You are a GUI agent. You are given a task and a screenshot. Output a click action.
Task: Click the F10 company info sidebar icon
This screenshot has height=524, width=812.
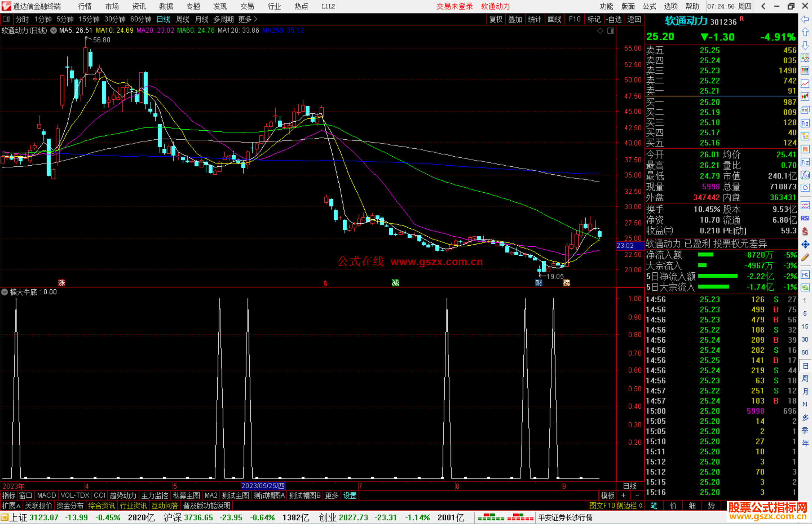[805, 123]
